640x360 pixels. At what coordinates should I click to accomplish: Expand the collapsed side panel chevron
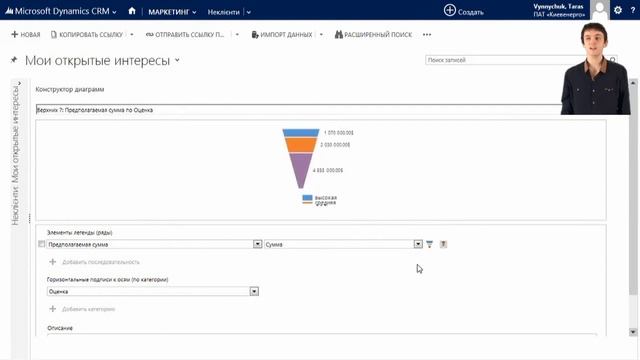click(19, 83)
